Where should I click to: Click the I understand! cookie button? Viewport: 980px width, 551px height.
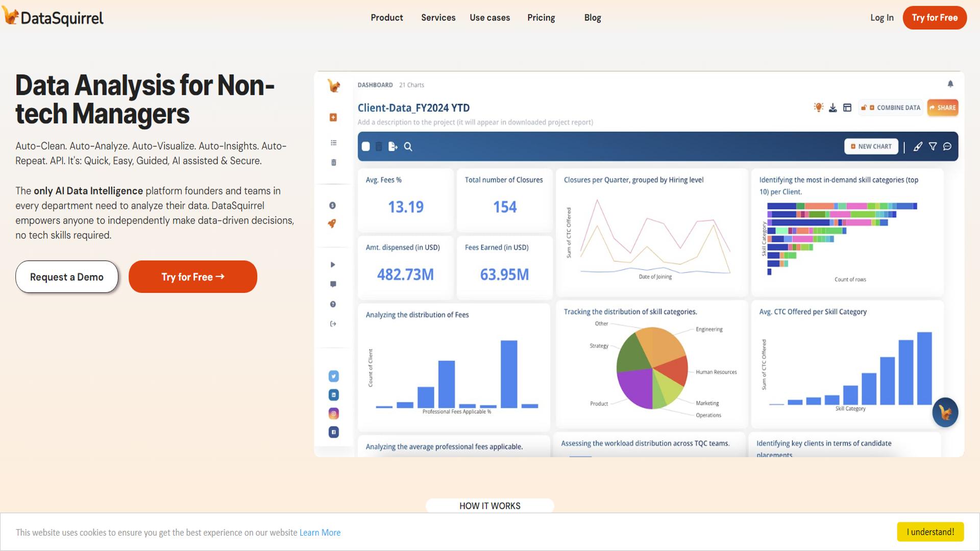(x=930, y=532)
